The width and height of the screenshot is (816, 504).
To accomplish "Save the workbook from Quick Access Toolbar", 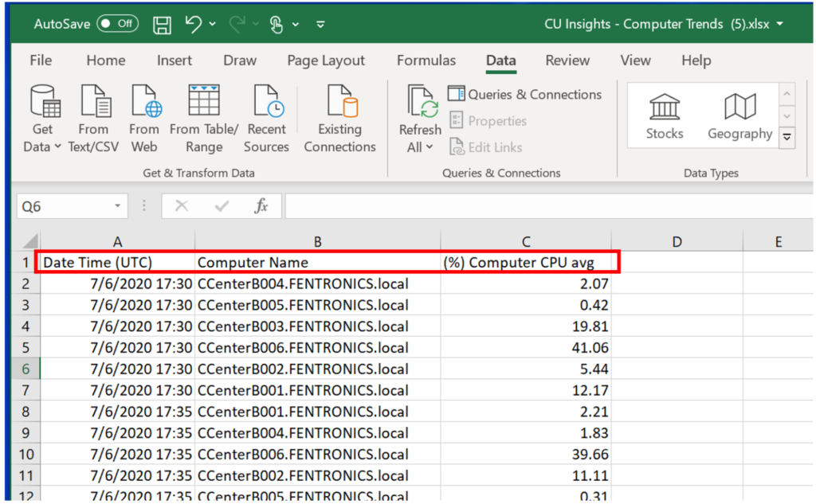I will [x=162, y=24].
